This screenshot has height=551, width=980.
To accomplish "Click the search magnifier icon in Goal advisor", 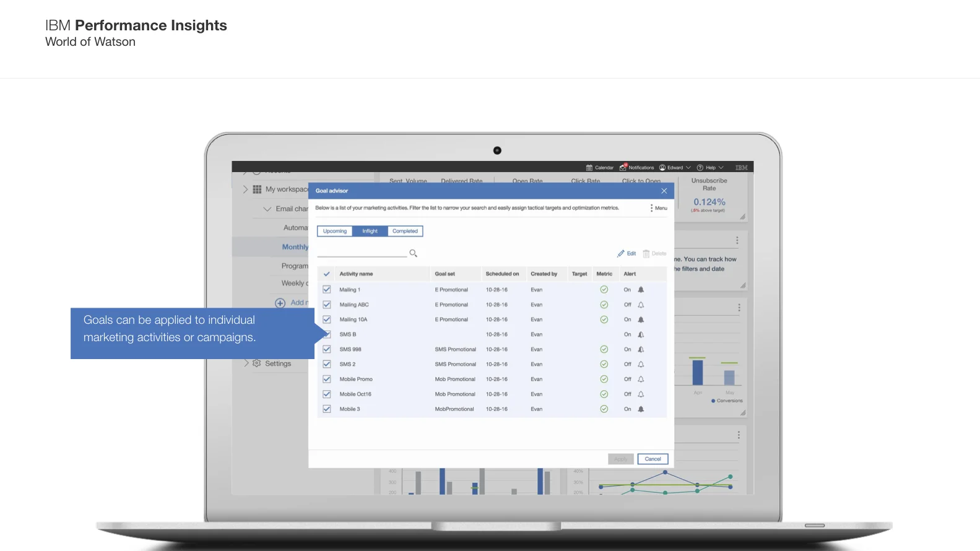I will 413,253.
